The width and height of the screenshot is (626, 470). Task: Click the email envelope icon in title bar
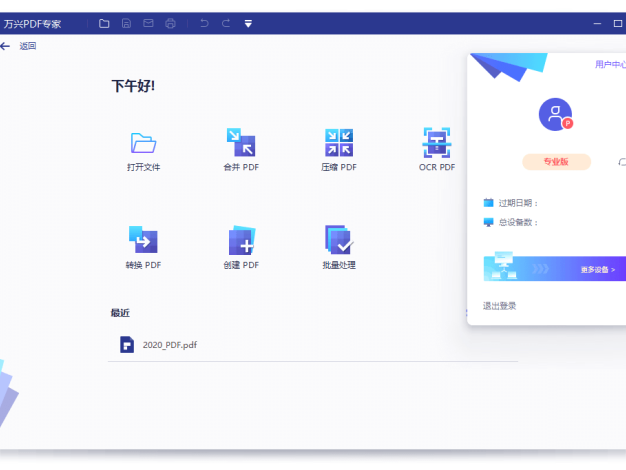tap(148, 24)
